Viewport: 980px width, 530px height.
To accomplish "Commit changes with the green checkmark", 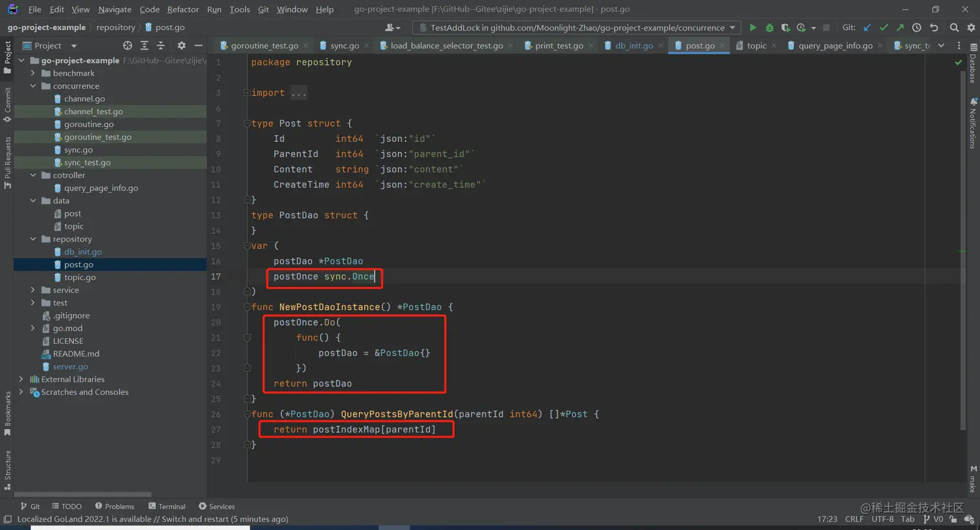I will coord(883,28).
